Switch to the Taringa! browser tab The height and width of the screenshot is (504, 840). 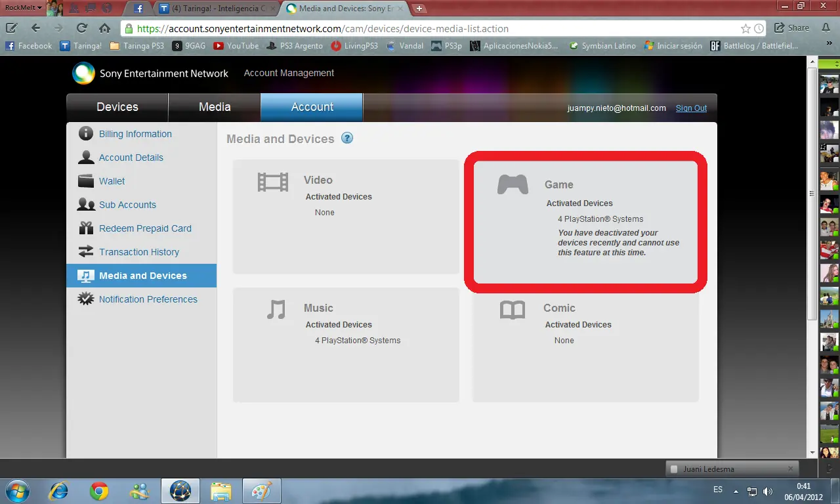click(217, 9)
